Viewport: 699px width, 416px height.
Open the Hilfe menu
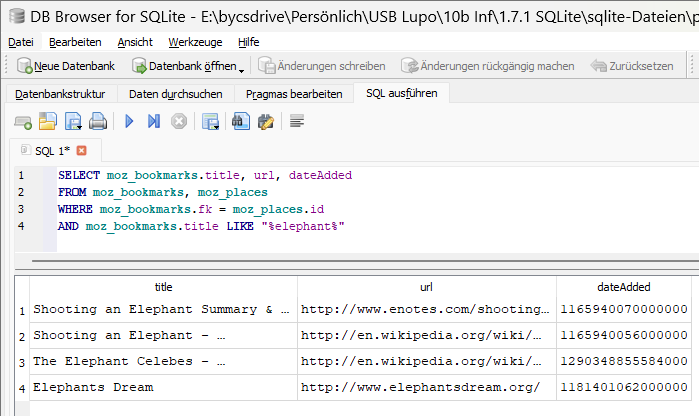point(248,42)
